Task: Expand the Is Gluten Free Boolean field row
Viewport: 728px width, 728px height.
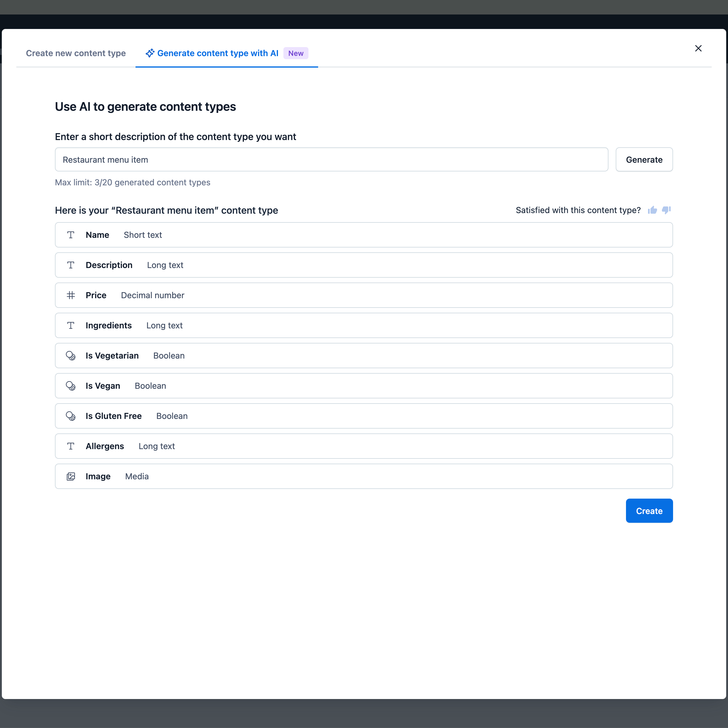Action: point(364,416)
